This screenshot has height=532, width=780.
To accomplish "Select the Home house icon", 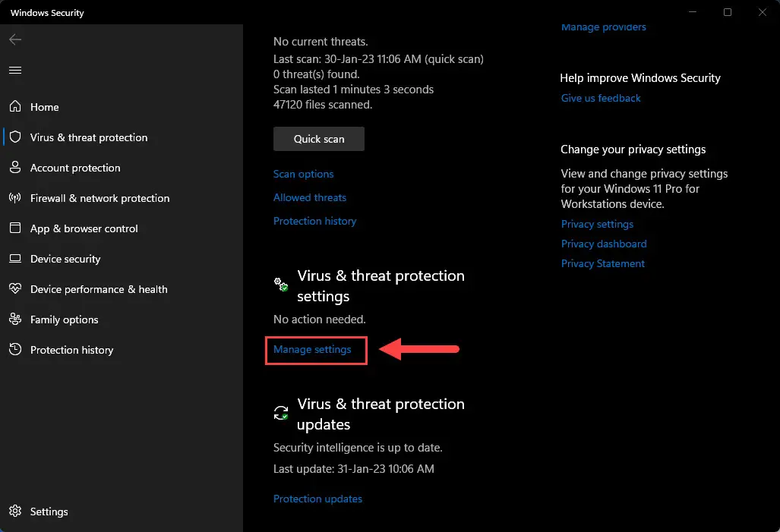I will pyautogui.click(x=15, y=107).
